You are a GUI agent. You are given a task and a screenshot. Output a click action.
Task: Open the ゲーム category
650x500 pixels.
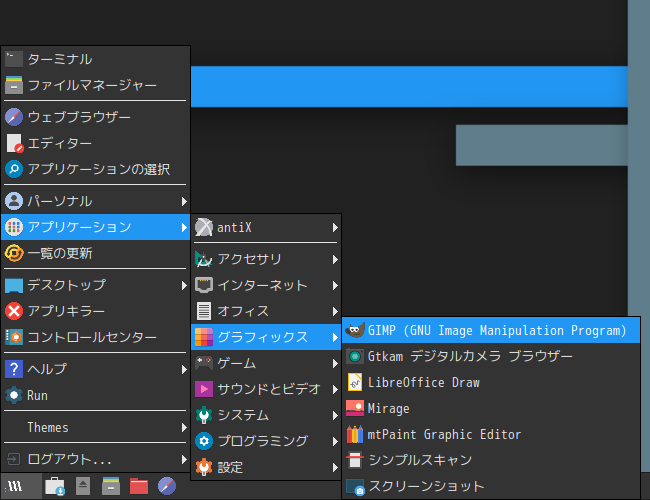[266, 363]
